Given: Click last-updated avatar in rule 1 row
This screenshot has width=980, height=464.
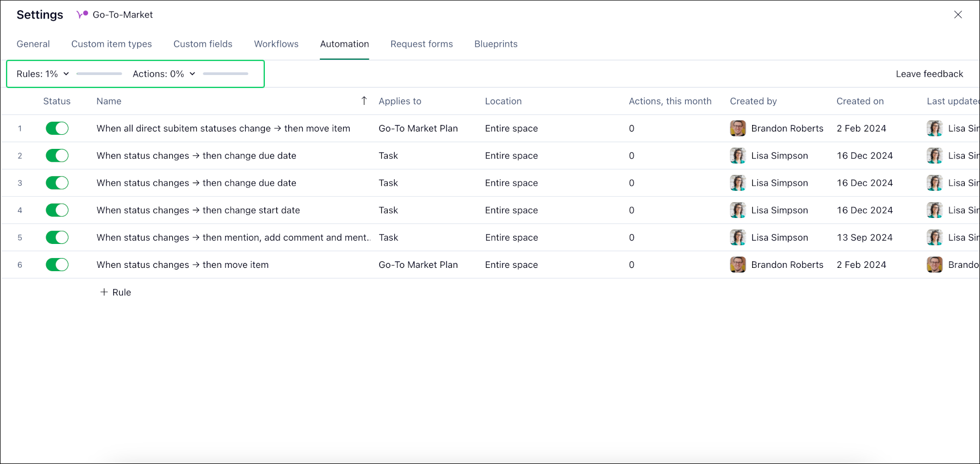Looking at the screenshot, I should click(x=934, y=128).
